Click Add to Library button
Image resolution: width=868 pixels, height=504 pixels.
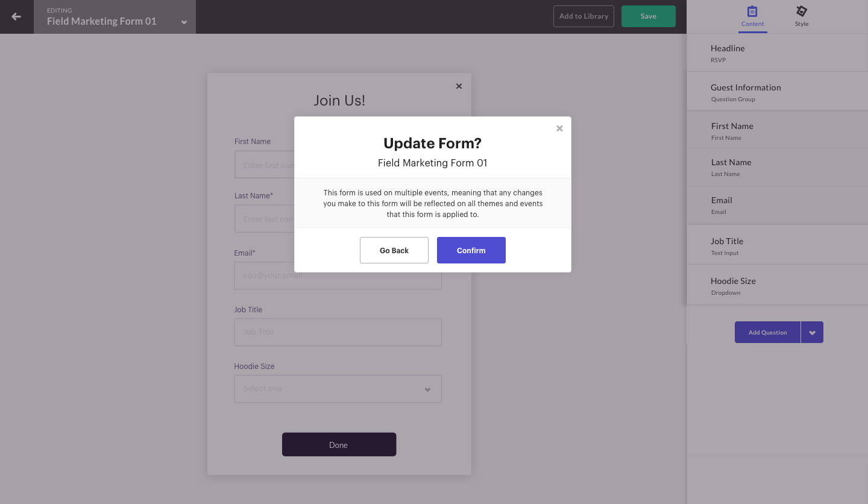click(x=583, y=16)
